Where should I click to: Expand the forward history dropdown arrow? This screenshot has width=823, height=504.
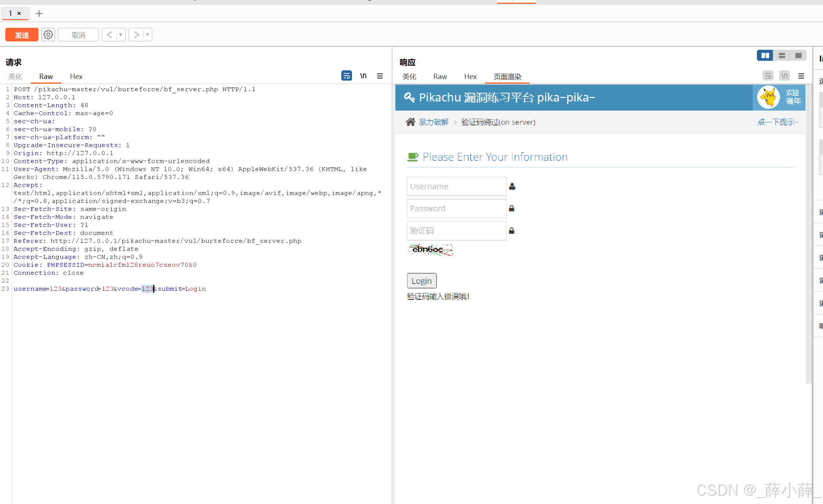pyautogui.click(x=147, y=35)
